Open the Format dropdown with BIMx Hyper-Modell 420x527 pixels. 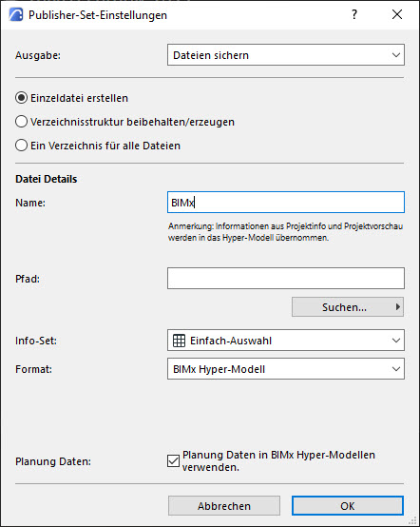pos(286,369)
